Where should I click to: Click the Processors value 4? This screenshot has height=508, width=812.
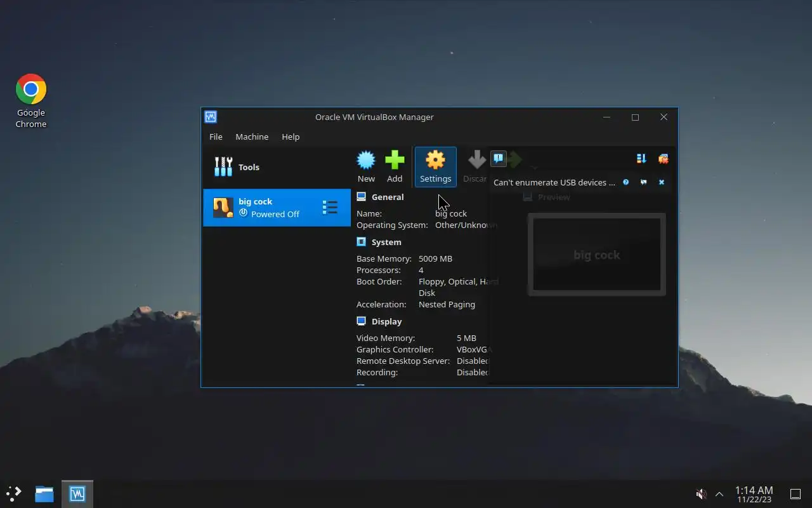[421, 270]
